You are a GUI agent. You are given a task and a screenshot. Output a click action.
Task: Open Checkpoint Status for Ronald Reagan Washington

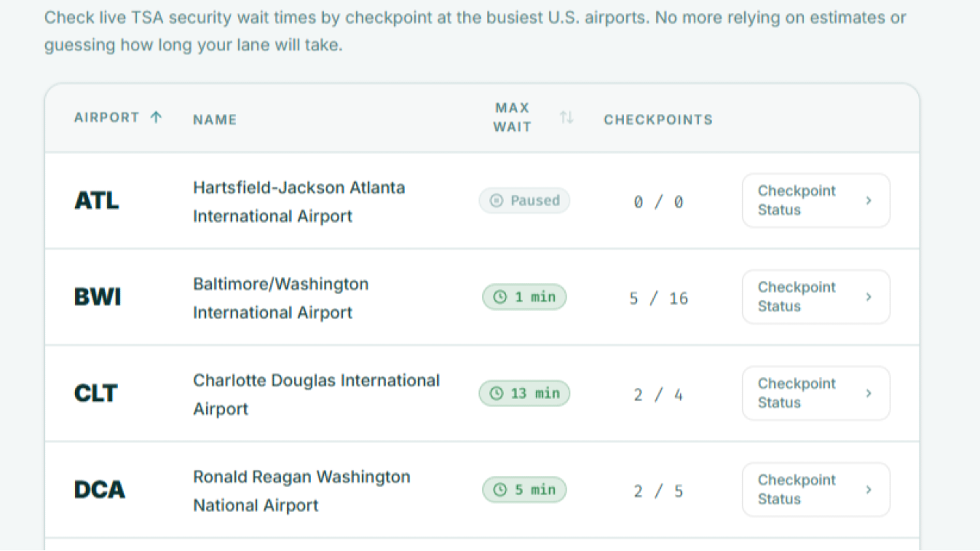[815, 490]
